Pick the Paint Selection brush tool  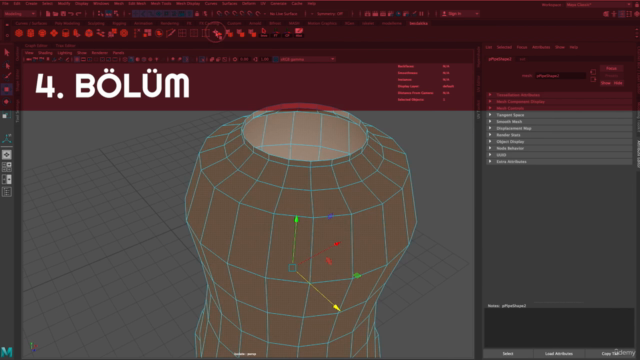(x=7, y=76)
